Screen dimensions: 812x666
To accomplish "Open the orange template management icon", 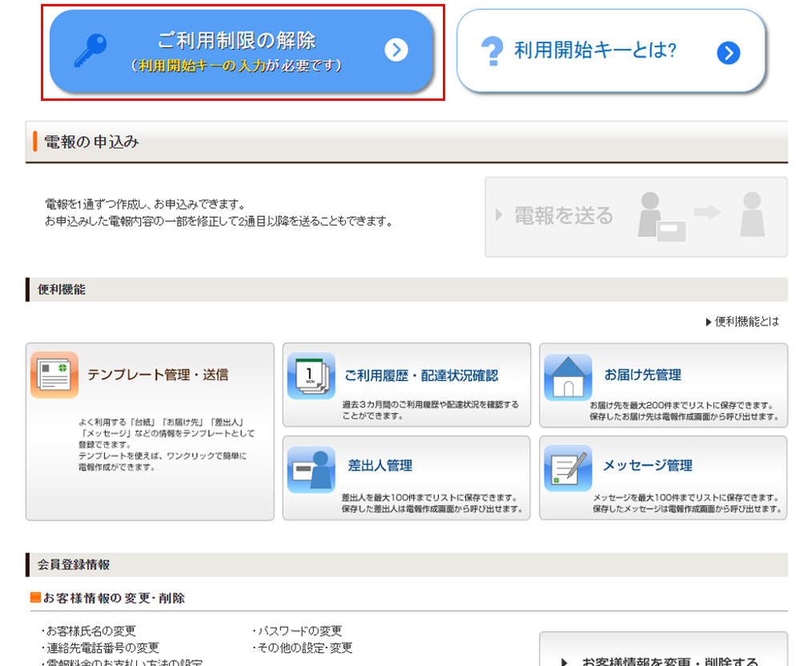I will [x=54, y=375].
